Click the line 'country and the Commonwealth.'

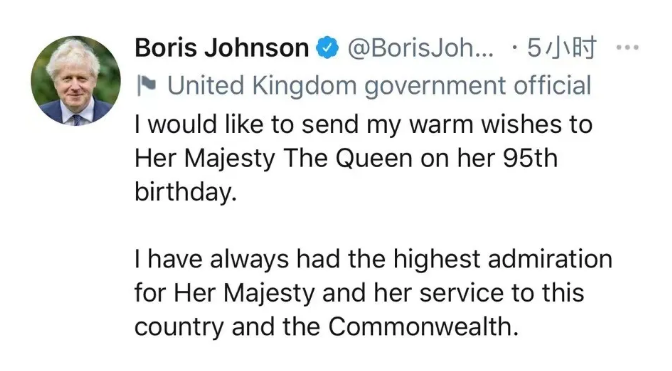(x=327, y=326)
